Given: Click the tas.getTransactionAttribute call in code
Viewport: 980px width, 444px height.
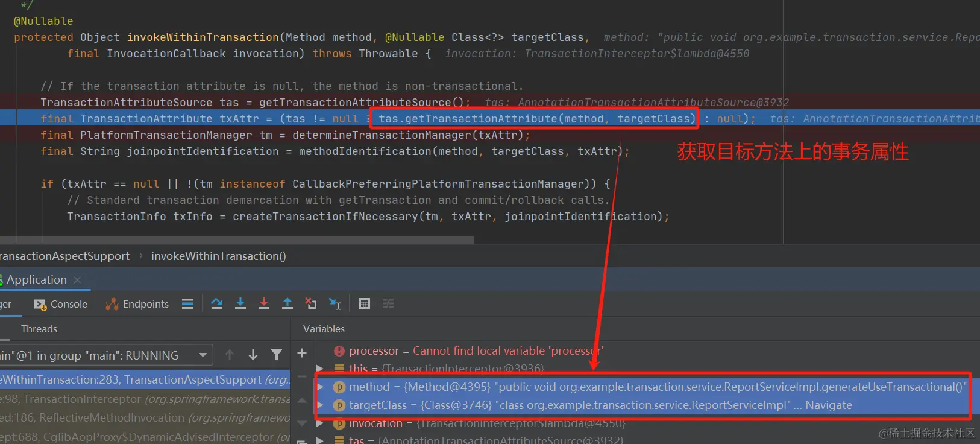Looking at the screenshot, I should point(537,118).
